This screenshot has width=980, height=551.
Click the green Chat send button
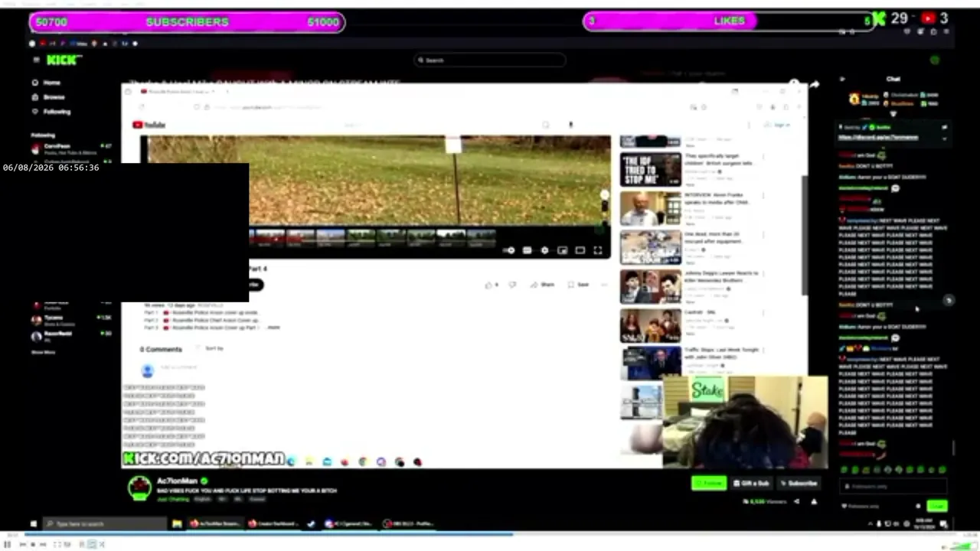click(937, 506)
